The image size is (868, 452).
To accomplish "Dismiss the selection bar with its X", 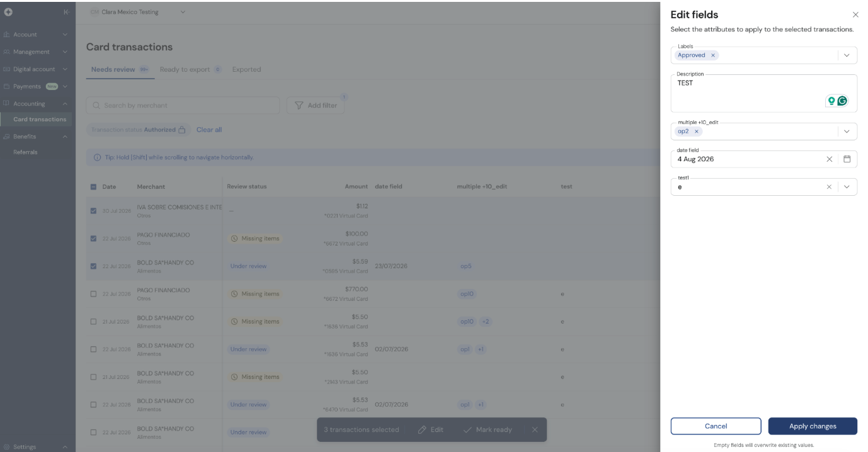I will pyautogui.click(x=535, y=430).
